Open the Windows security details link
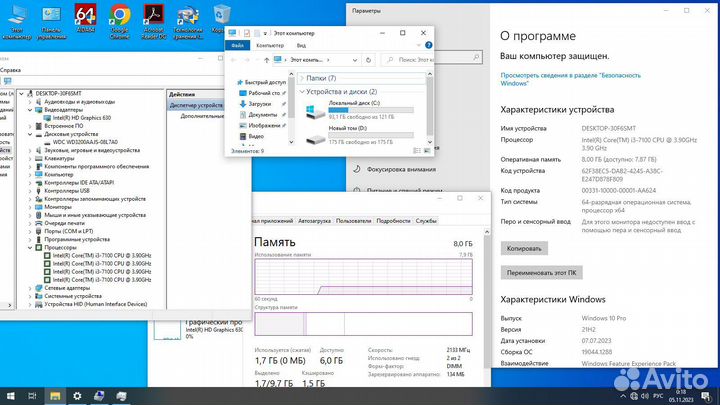Image resolution: width=720 pixels, height=405 pixels. pos(570,79)
